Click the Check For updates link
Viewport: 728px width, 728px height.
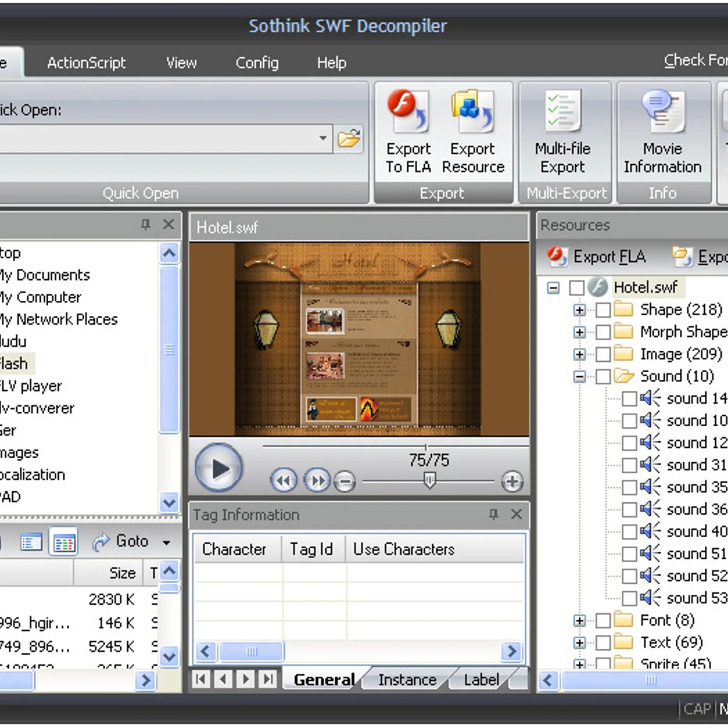(x=696, y=60)
